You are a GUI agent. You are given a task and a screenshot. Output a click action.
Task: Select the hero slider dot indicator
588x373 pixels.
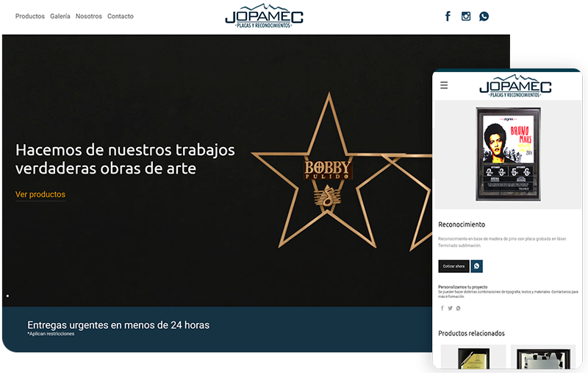[x=7, y=296]
